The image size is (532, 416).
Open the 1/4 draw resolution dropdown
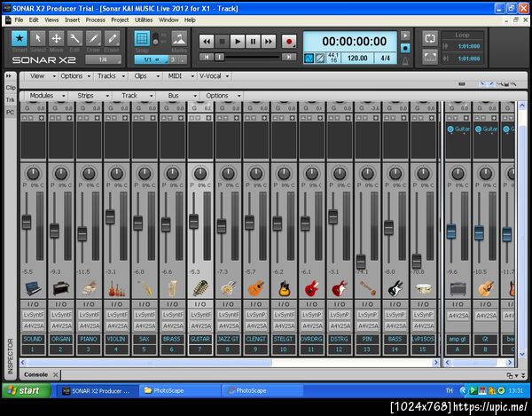coord(103,59)
